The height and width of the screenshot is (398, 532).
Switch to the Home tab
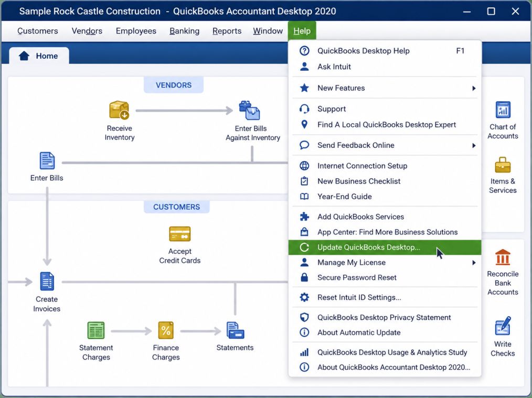39,56
